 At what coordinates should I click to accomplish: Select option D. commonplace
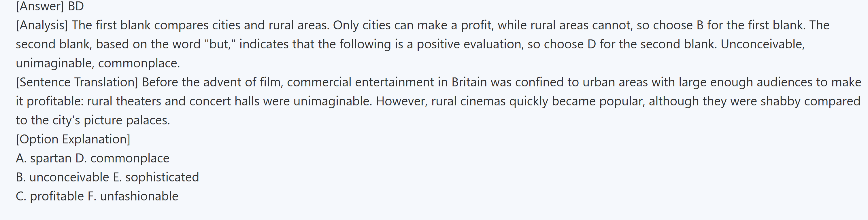(x=122, y=158)
